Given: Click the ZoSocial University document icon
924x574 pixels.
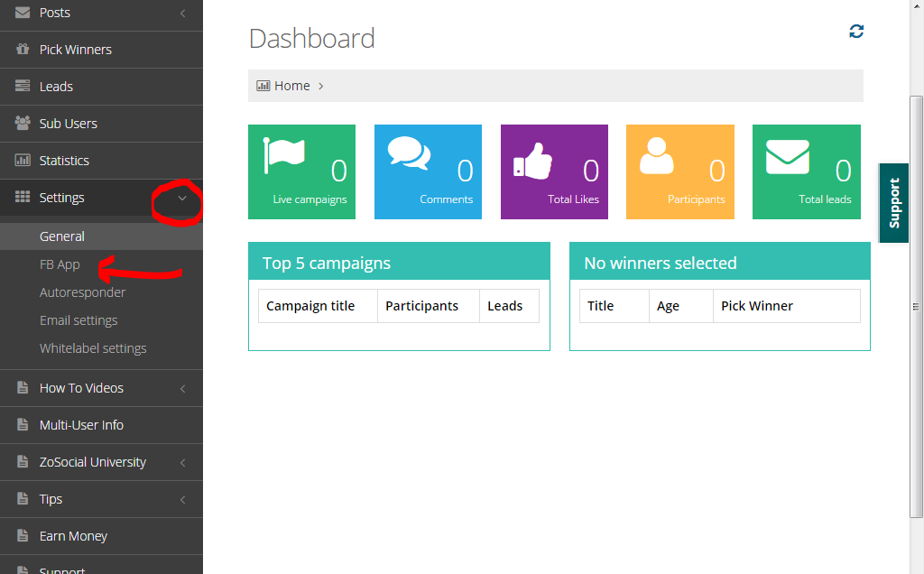Looking at the screenshot, I should 23,461.
